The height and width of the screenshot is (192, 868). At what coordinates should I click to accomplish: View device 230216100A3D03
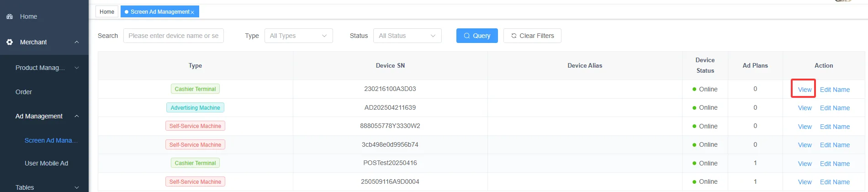804,90
